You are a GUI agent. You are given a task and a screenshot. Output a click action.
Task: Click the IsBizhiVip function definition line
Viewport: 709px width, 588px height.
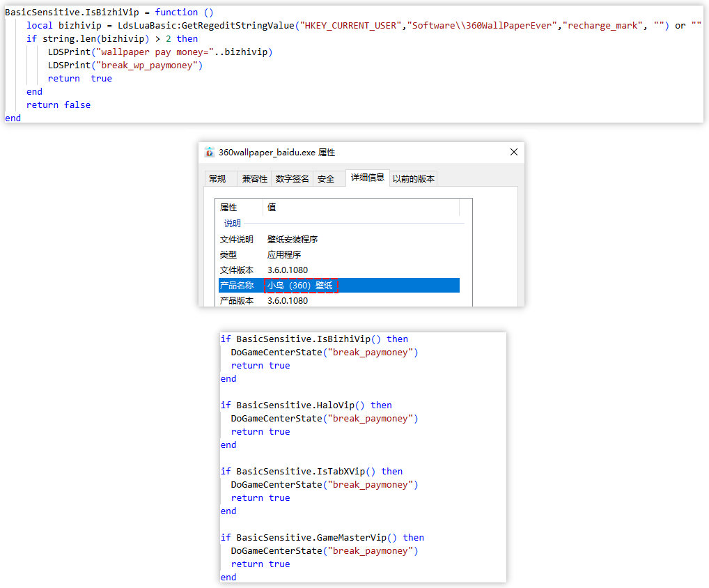point(109,13)
